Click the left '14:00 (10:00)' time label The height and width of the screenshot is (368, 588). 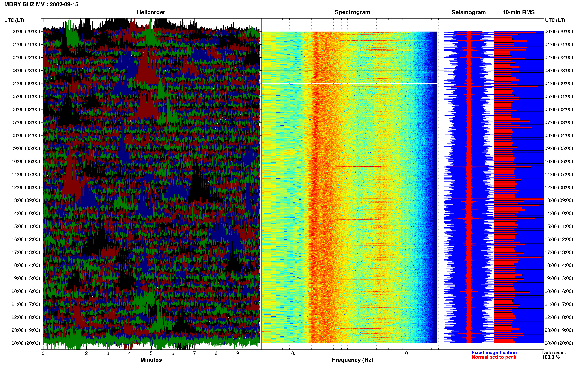26,213
